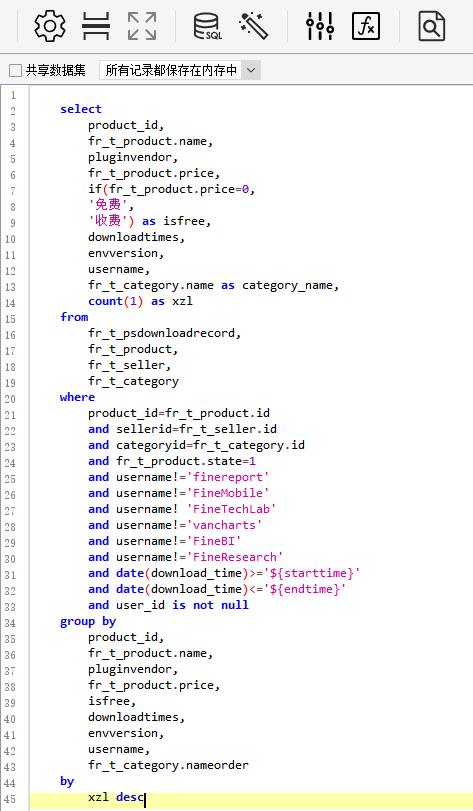Screen dimensions: 473x811
Task: Click the '${endtime}' parameter
Action: (304, 590)
